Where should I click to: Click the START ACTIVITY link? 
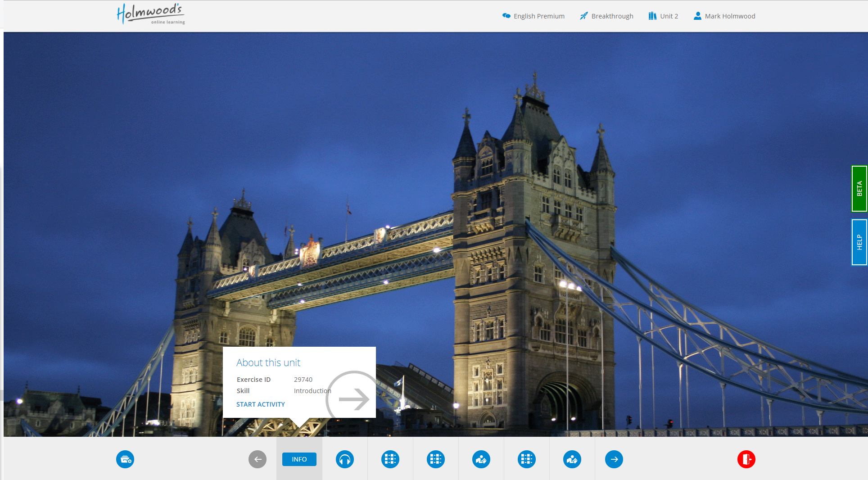click(x=261, y=404)
